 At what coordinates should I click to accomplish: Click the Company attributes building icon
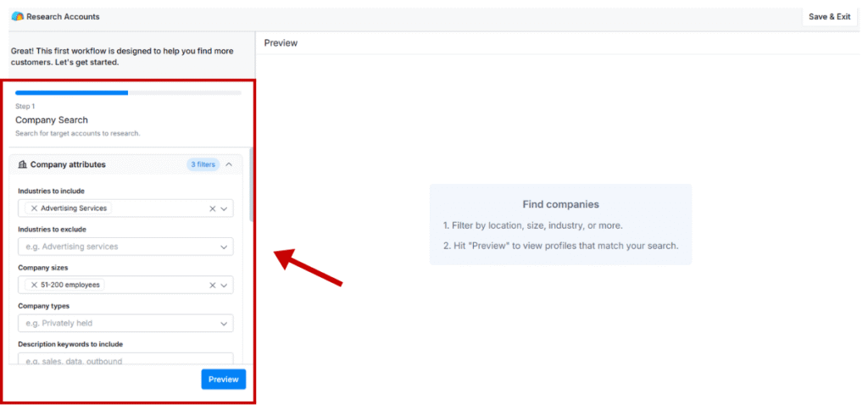[x=23, y=164]
